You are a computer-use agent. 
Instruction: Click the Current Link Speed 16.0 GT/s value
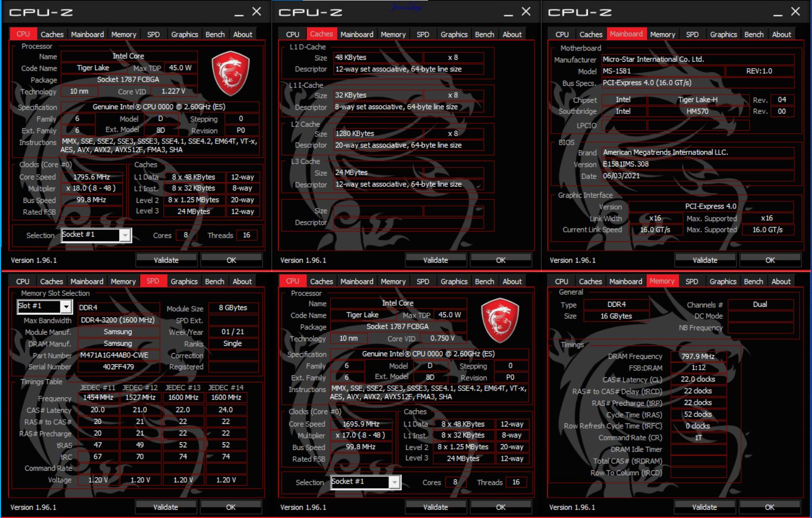[x=655, y=229]
